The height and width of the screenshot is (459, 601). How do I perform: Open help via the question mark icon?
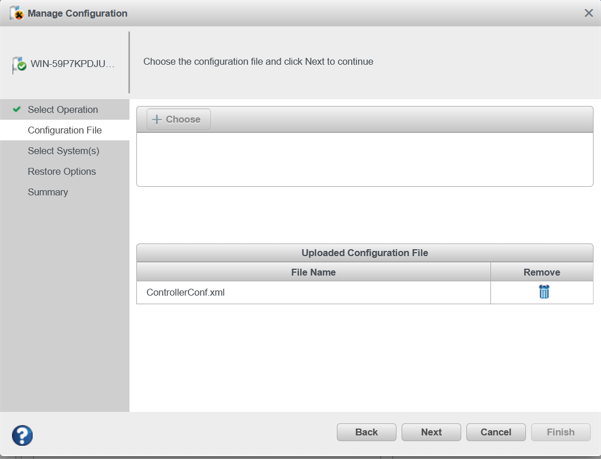[x=22, y=435]
